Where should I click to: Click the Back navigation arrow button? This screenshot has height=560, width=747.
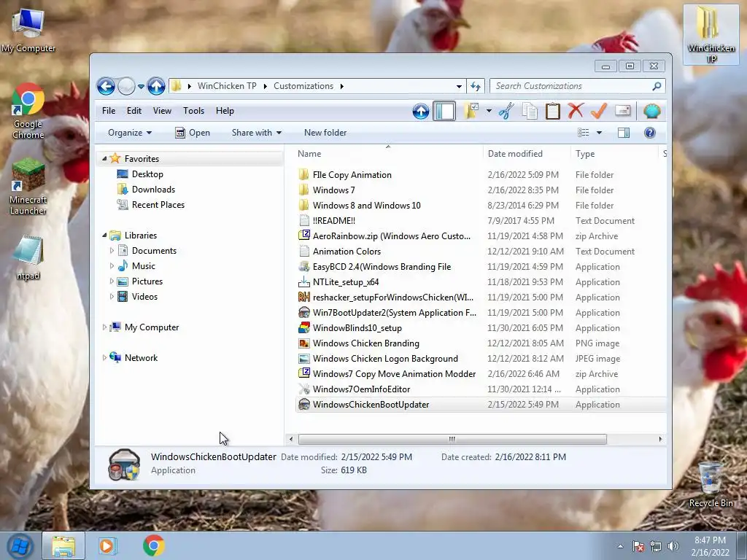pos(106,86)
